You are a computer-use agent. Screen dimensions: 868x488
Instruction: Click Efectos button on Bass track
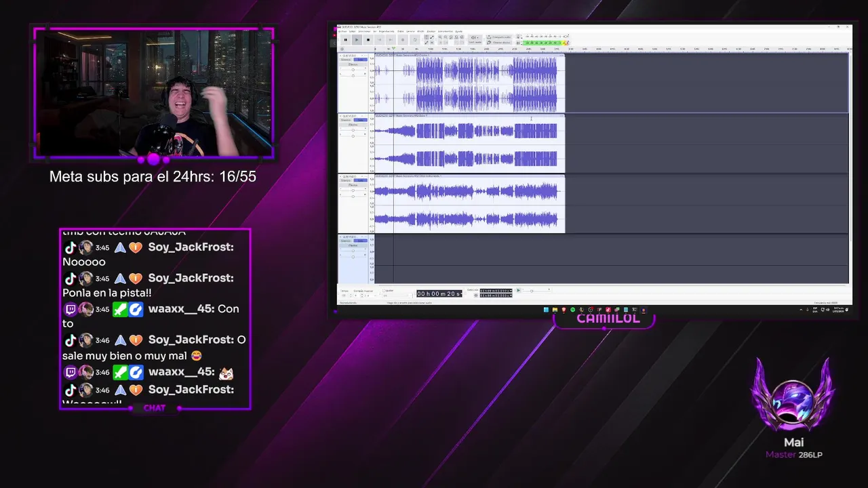(353, 125)
